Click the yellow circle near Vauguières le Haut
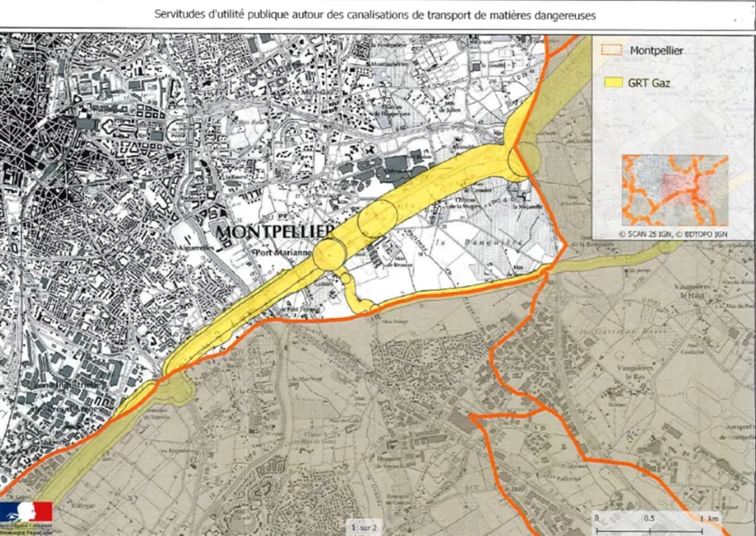756x536 pixels. pos(665,247)
